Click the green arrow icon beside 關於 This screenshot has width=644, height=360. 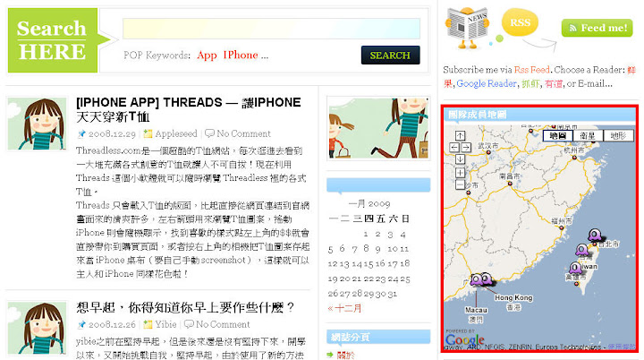pos(330,355)
